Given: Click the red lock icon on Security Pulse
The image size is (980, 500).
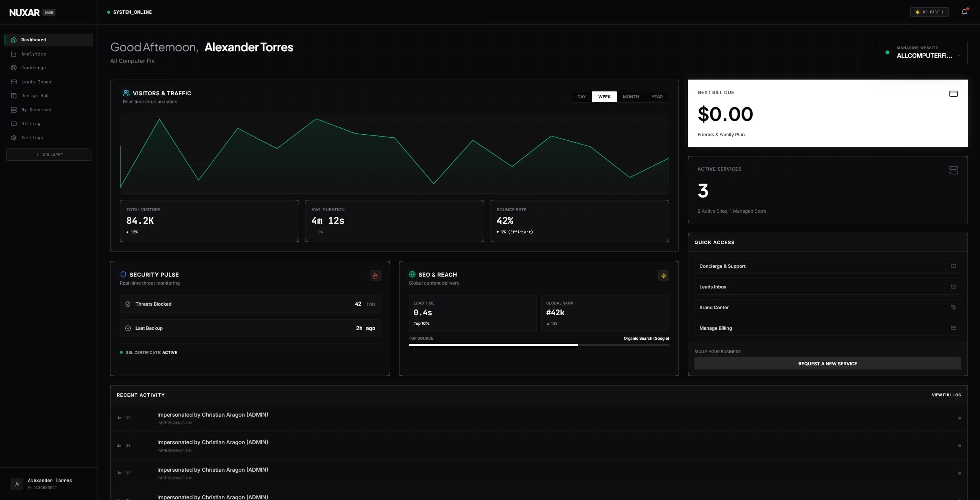Looking at the screenshot, I should tap(375, 276).
